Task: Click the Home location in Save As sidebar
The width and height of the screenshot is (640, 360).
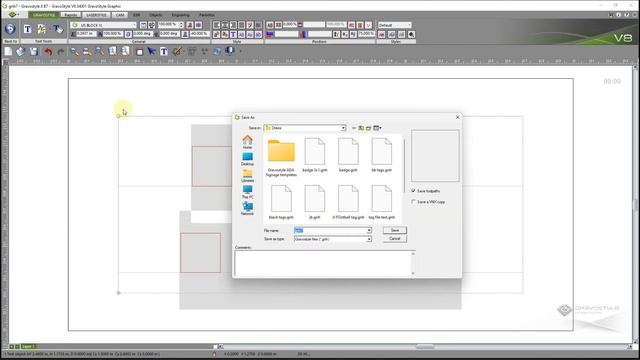Action: [247, 142]
